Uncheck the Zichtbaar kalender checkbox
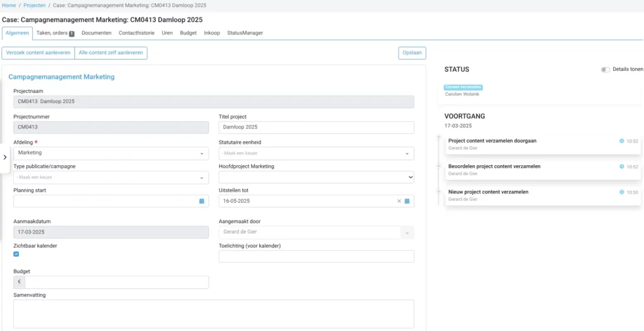This screenshot has height=331, width=644. coord(16,254)
